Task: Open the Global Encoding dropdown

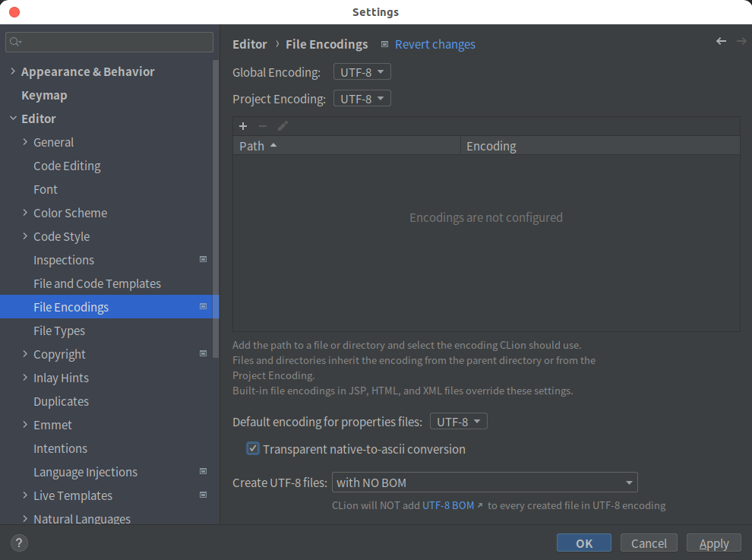Action: point(362,72)
